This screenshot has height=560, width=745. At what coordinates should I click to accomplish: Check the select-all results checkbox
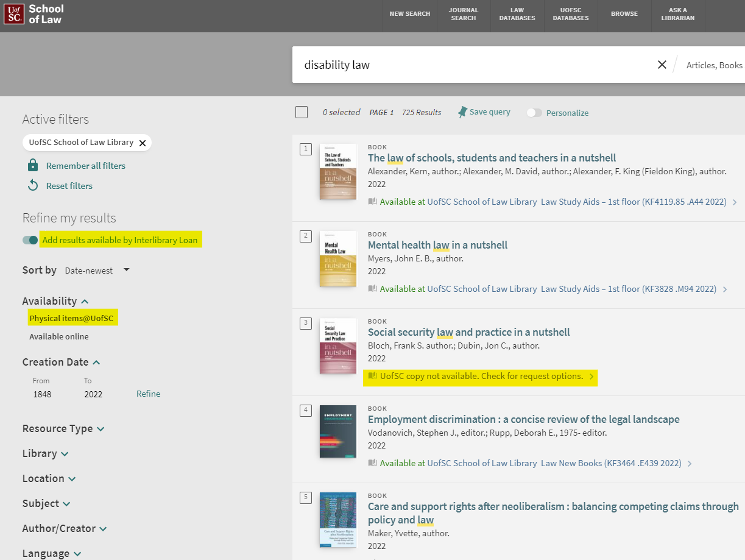[x=302, y=112]
